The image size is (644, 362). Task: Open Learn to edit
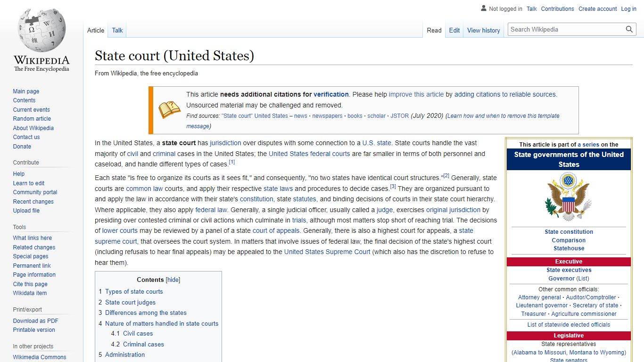(29, 183)
